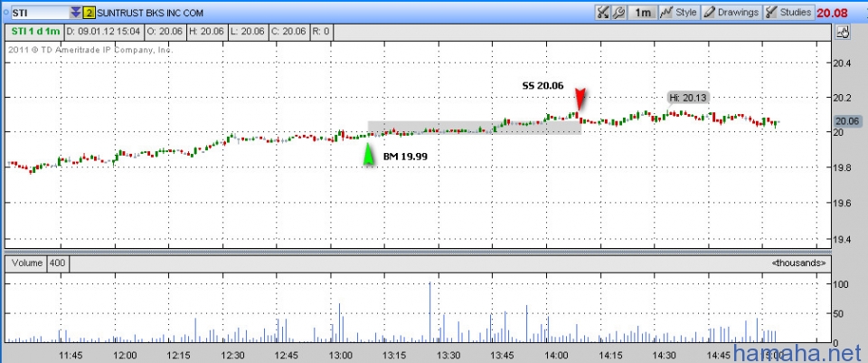Click the STI 1 d 1m chart label

[x=33, y=32]
